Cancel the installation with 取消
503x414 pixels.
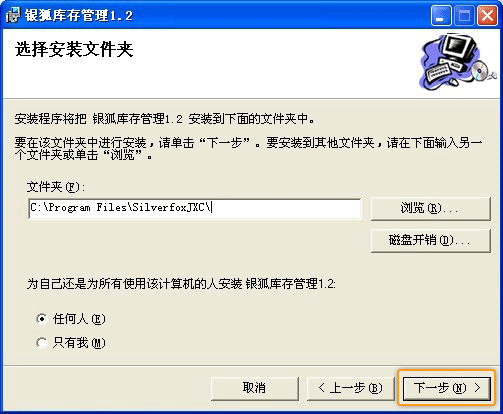click(x=255, y=388)
